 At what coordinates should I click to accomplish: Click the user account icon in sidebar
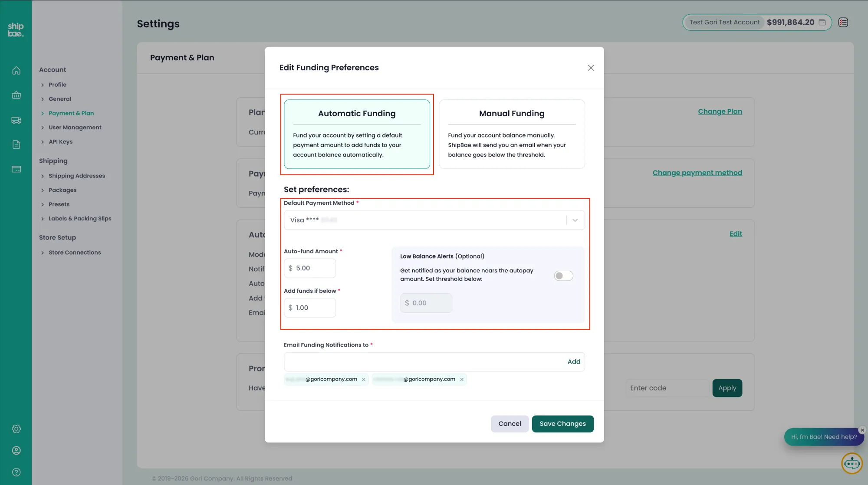point(16,450)
